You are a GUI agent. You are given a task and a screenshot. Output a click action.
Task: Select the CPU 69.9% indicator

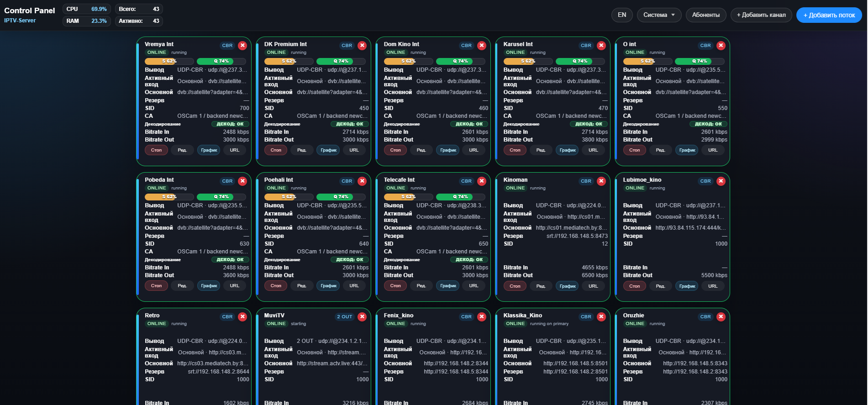87,9
